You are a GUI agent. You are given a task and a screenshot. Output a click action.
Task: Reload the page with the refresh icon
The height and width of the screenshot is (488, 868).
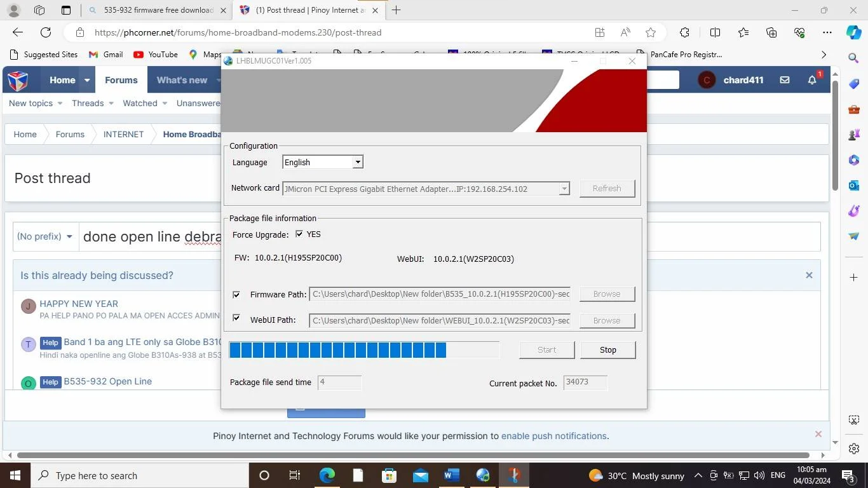point(46,32)
